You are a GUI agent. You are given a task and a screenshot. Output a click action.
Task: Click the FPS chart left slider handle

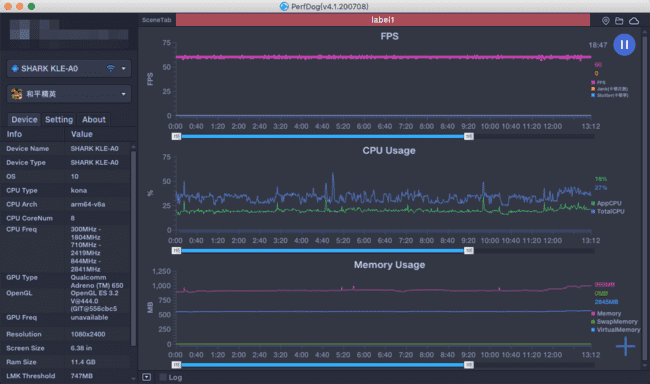tap(177, 136)
